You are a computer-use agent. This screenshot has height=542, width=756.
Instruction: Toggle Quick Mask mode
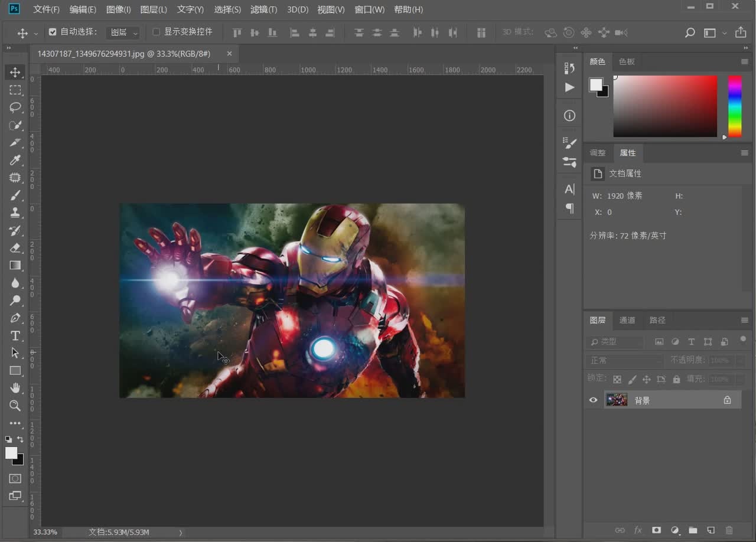click(15, 479)
